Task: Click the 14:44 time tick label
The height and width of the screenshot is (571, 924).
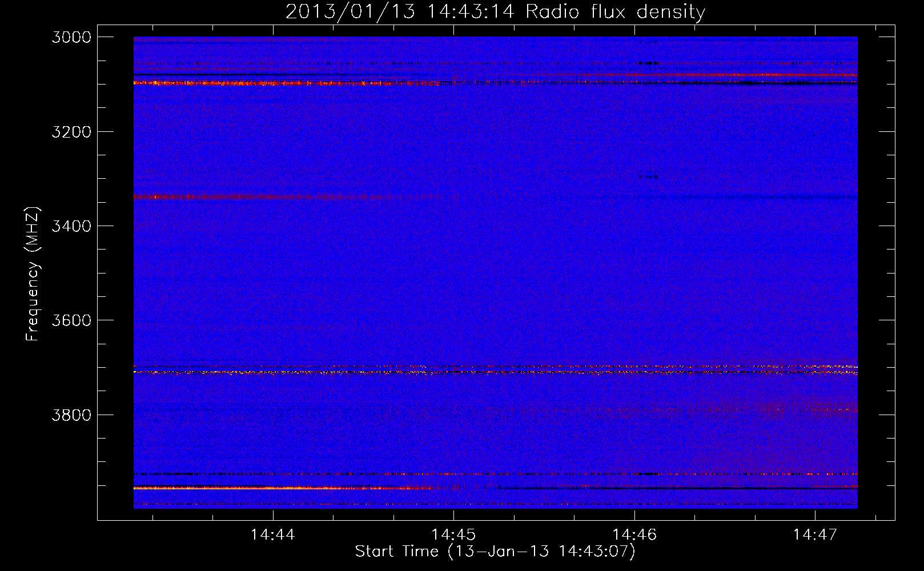Action: click(x=273, y=534)
